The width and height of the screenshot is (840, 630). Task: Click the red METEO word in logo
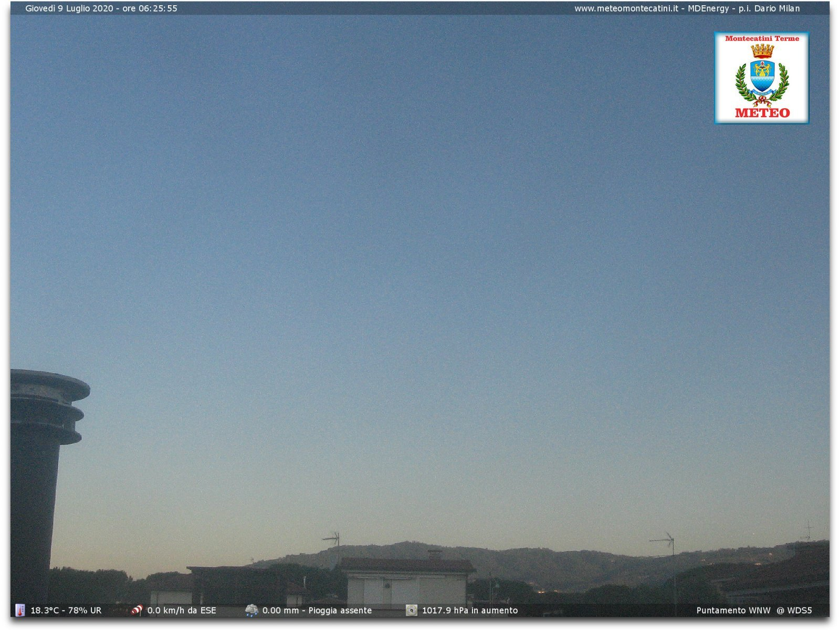[762, 112]
